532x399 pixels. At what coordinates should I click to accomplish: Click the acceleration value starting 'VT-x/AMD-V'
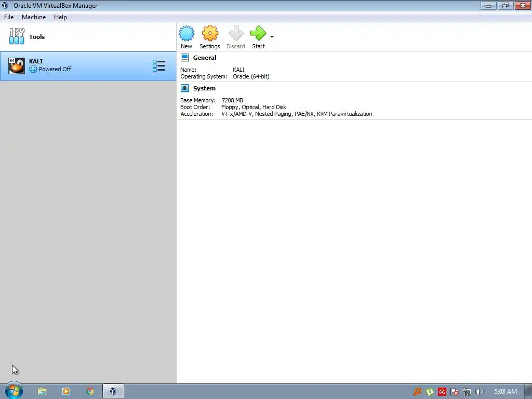coord(297,114)
